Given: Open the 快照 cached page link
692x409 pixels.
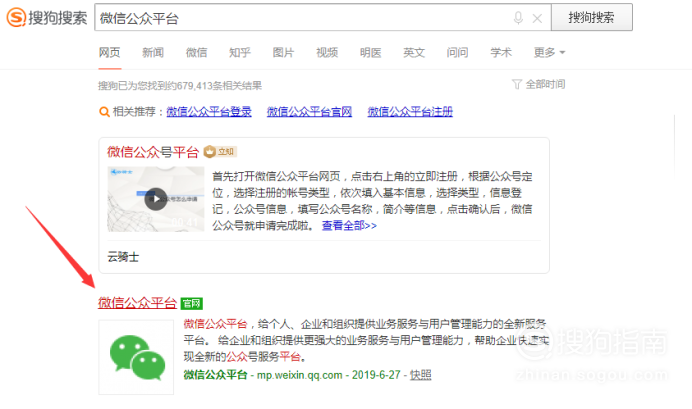Looking at the screenshot, I should coord(421,375).
